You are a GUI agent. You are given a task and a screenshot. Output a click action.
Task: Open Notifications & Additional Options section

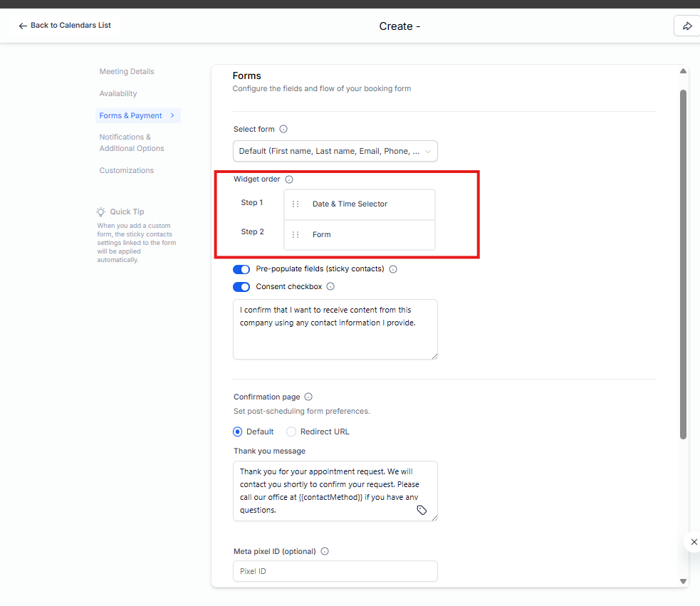coord(132,142)
